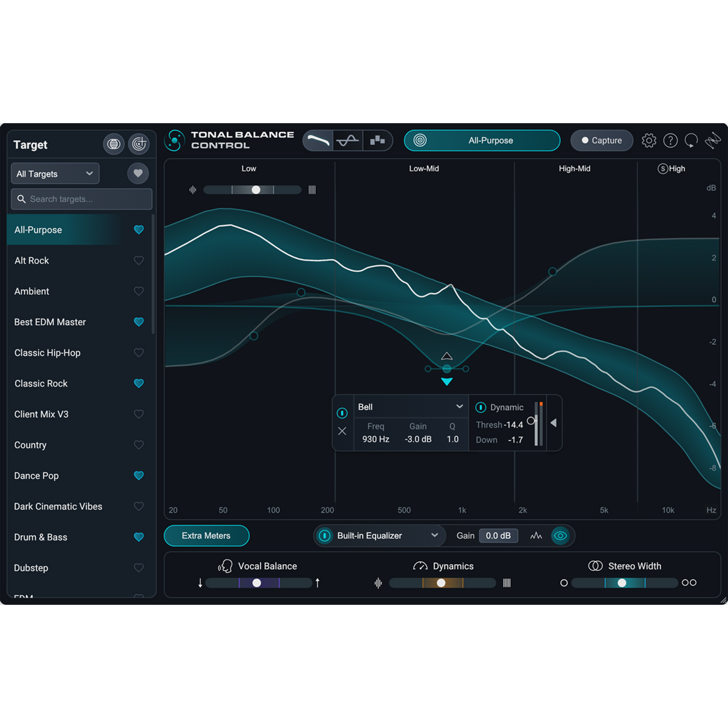Favorite Classic Hip-Hop heart icon
This screenshot has width=728, height=728.
(139, 352)
